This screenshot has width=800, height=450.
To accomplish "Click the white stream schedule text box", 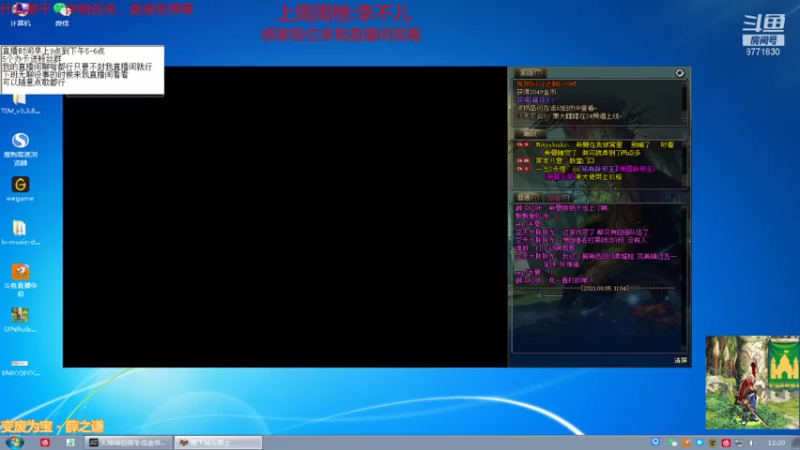I will (x=82, y=70).
